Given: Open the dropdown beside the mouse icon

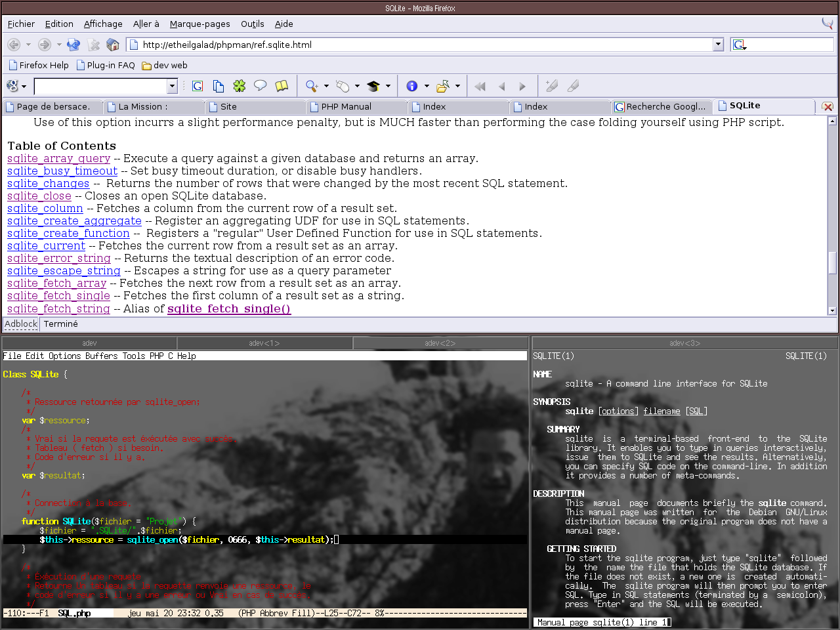Looking at the screenshot, I should [357, 86].
